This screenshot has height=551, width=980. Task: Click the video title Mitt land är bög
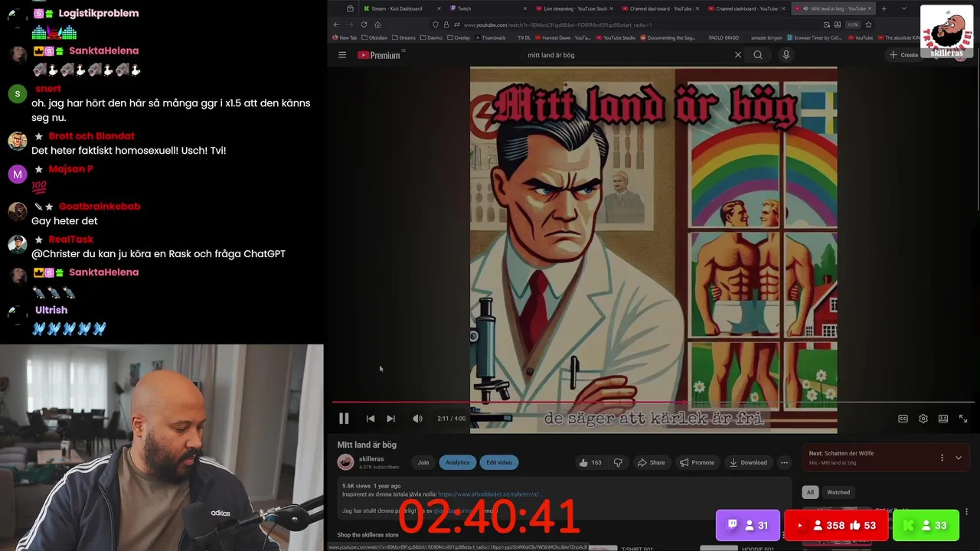367,445
